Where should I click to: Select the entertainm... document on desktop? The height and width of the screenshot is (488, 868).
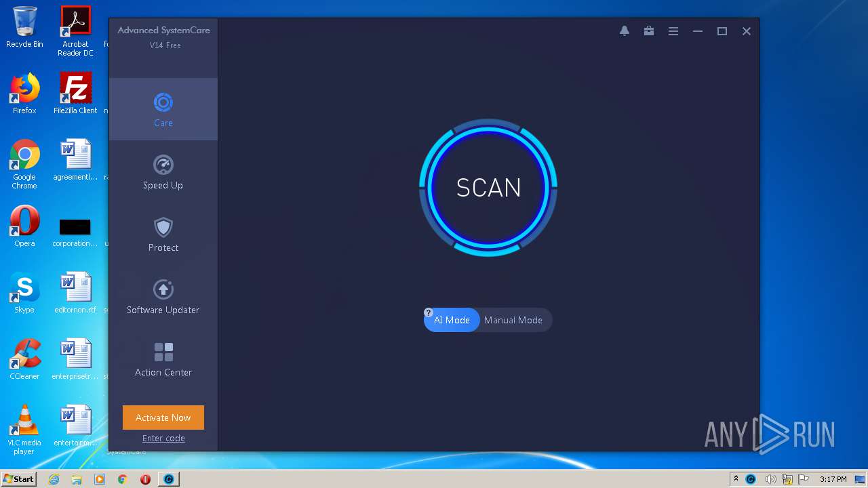tap(75, 426)
